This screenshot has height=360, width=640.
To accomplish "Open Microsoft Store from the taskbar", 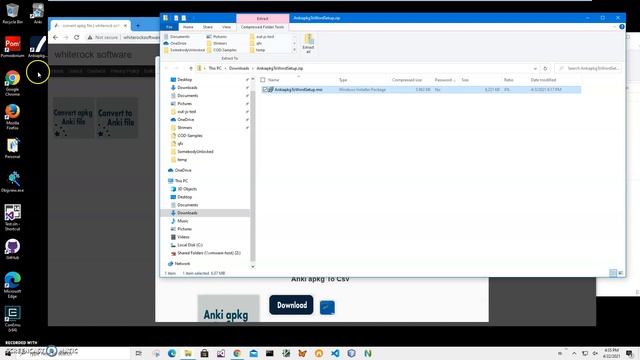I will [204, 353].
